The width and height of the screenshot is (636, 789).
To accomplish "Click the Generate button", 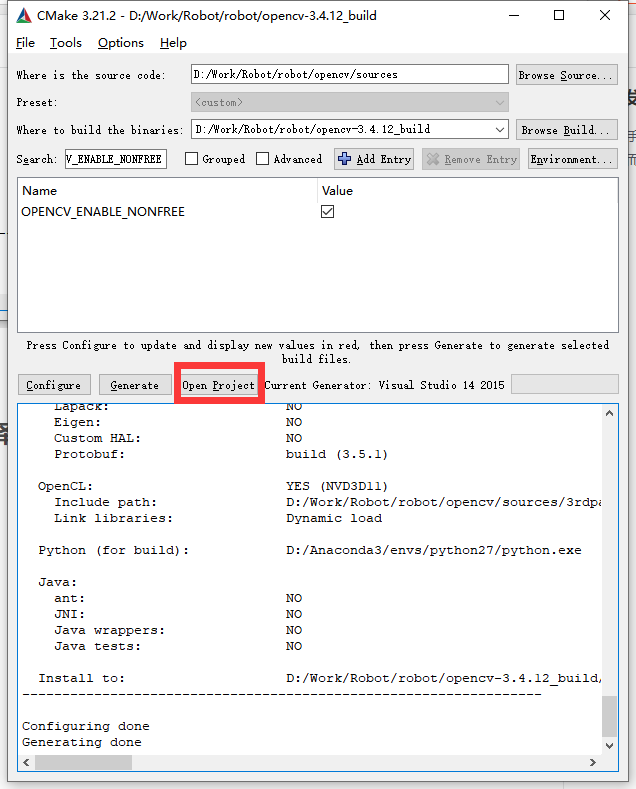I will (x=135, y=385).
